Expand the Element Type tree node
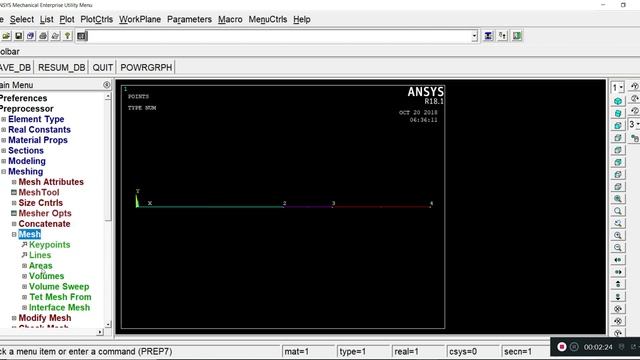Viewport: 640px width, 360px height. 4,119
